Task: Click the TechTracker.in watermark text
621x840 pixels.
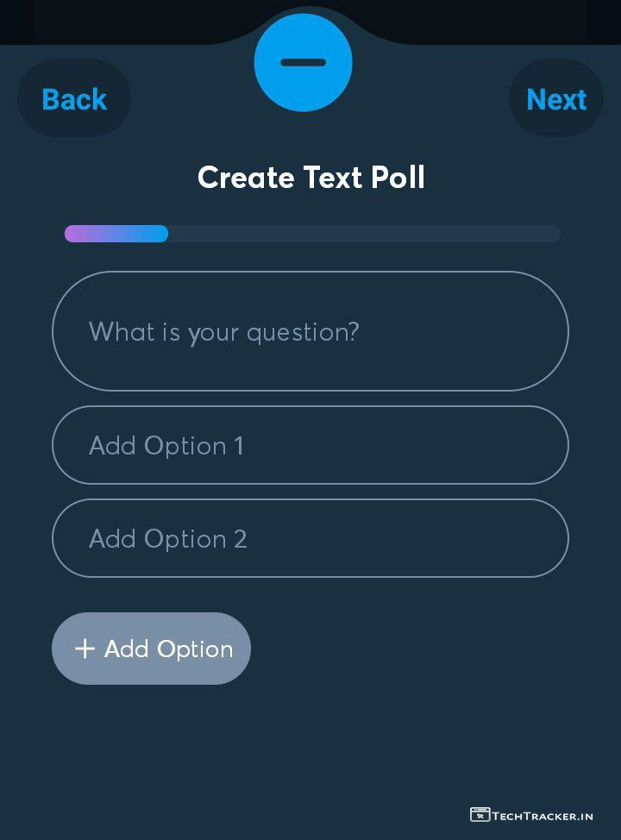Action: (543, 815)
